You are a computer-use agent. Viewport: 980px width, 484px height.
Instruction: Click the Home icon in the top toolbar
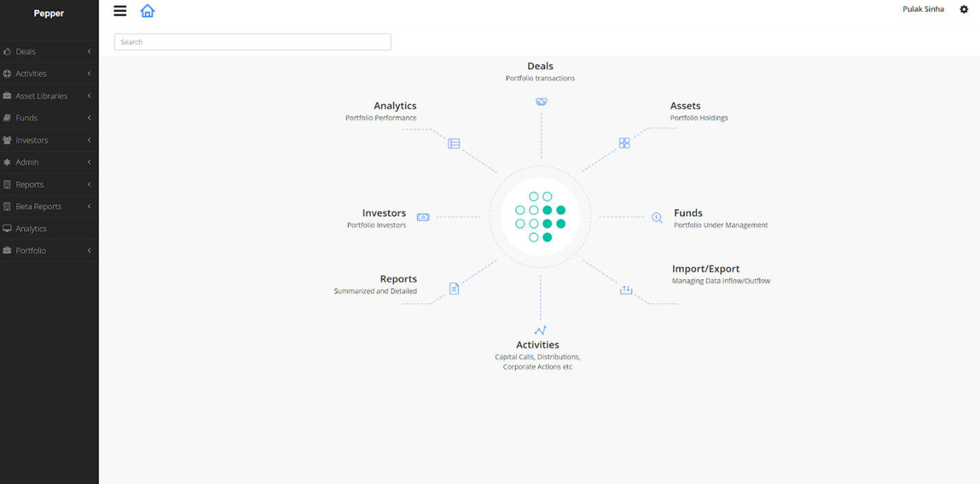pos(147,11)
